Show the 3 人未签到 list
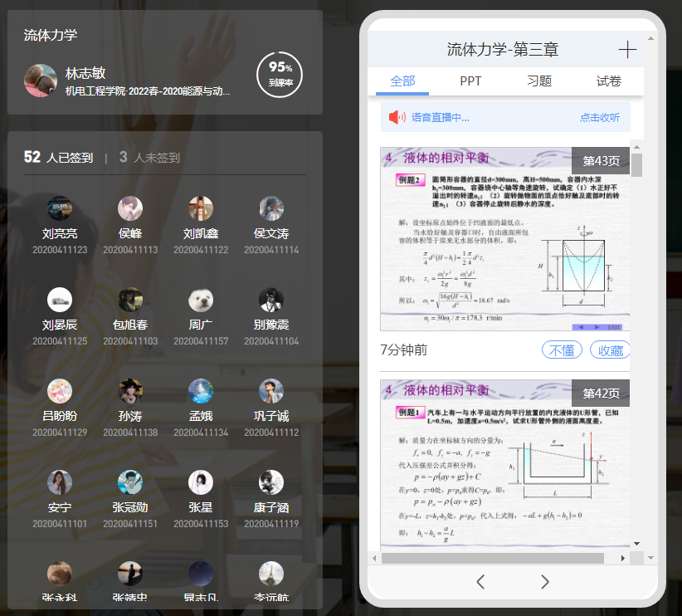 point(149,158)
